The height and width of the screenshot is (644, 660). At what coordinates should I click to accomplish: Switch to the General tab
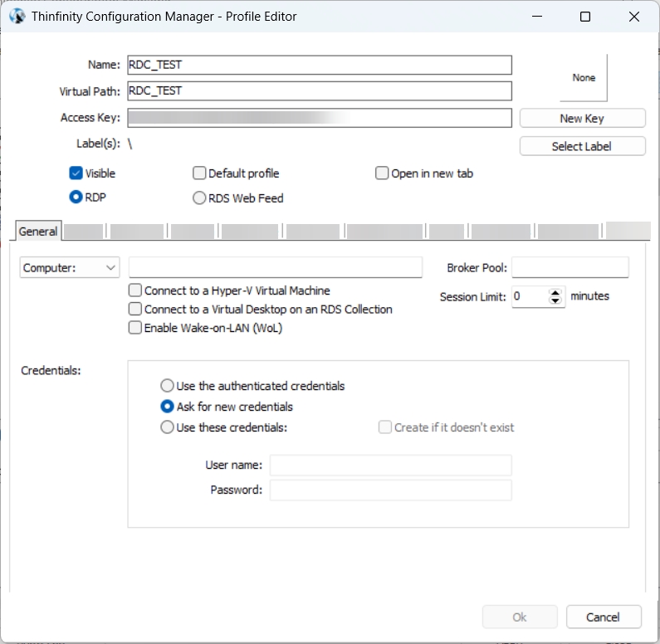[38, 232]
